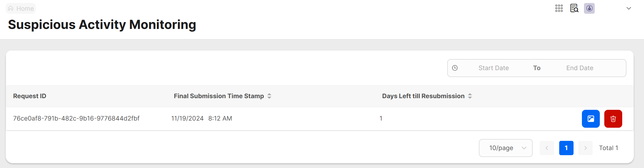The width and height of the screenshot is (644, 168).
Task: Go to the Home breadcrumb link
Action: tap(25, 9)
